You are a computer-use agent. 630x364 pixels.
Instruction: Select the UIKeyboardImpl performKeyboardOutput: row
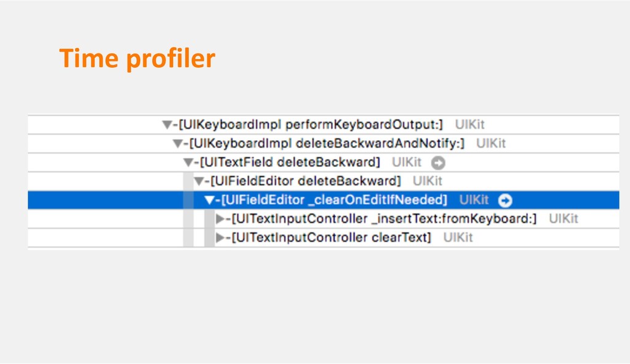tap(324, 125)
